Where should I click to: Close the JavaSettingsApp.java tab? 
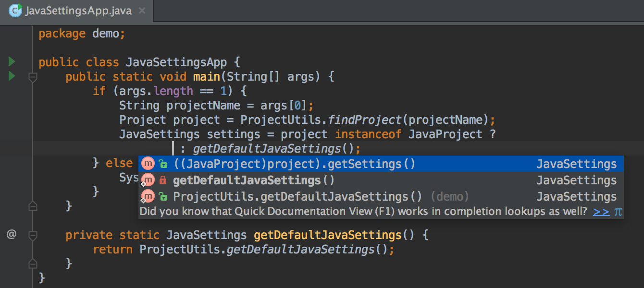click(142, 10)
